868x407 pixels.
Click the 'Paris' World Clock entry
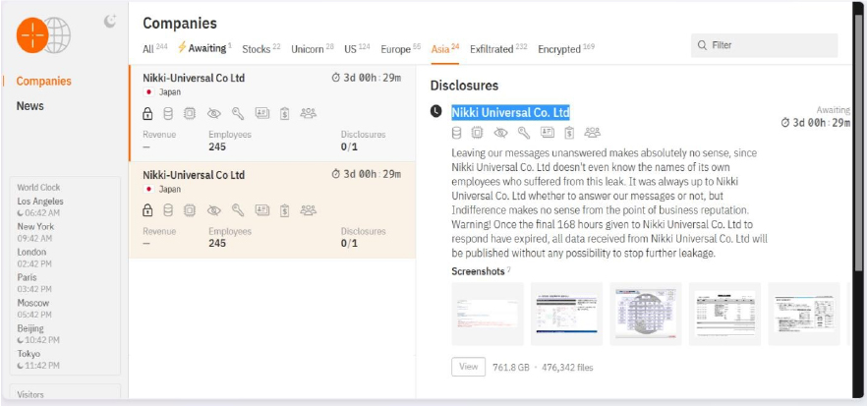click(x=28, y=277)
